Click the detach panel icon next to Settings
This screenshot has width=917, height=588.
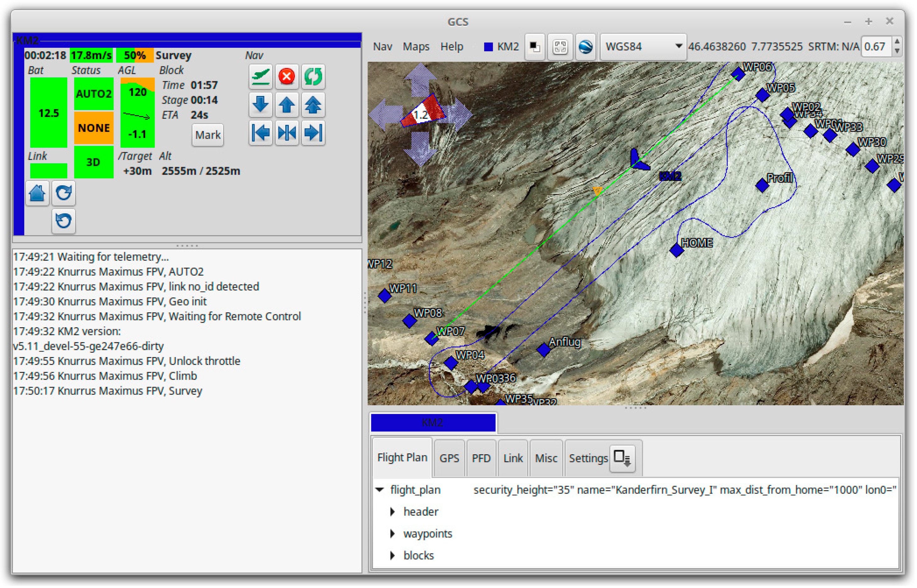click(623, 458)
